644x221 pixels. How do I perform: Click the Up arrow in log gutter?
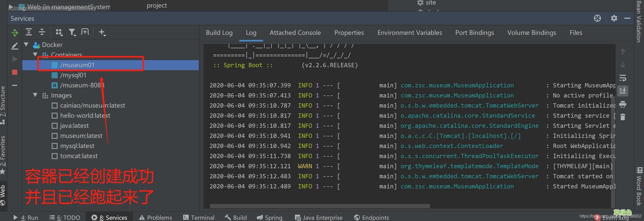click(623, 52)
